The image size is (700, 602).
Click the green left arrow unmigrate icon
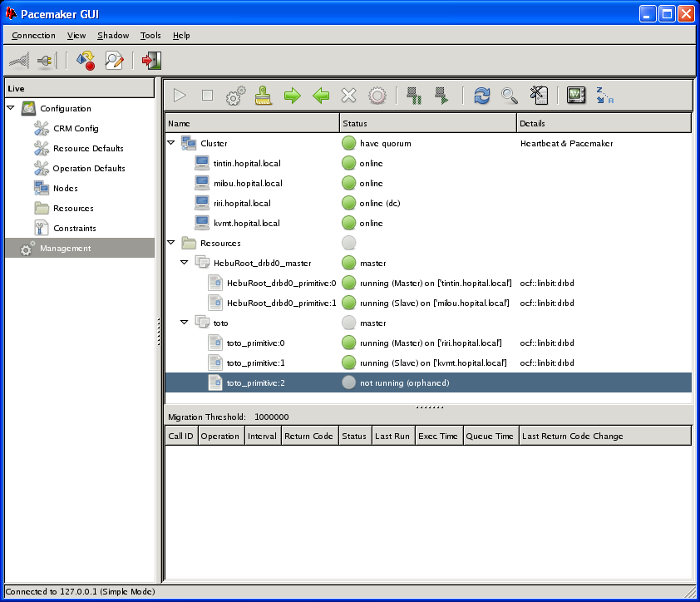[321, 96]
